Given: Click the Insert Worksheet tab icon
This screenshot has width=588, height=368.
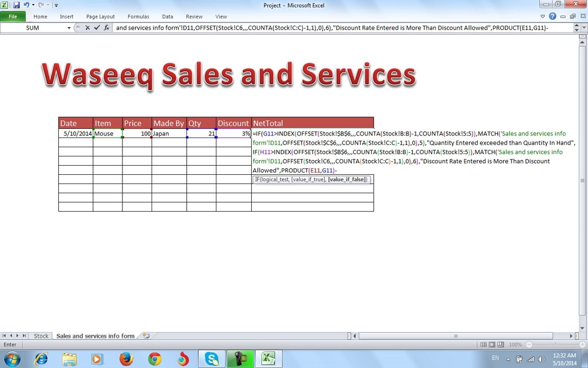Looking at the screenshot, I should [x=146, y=336].
